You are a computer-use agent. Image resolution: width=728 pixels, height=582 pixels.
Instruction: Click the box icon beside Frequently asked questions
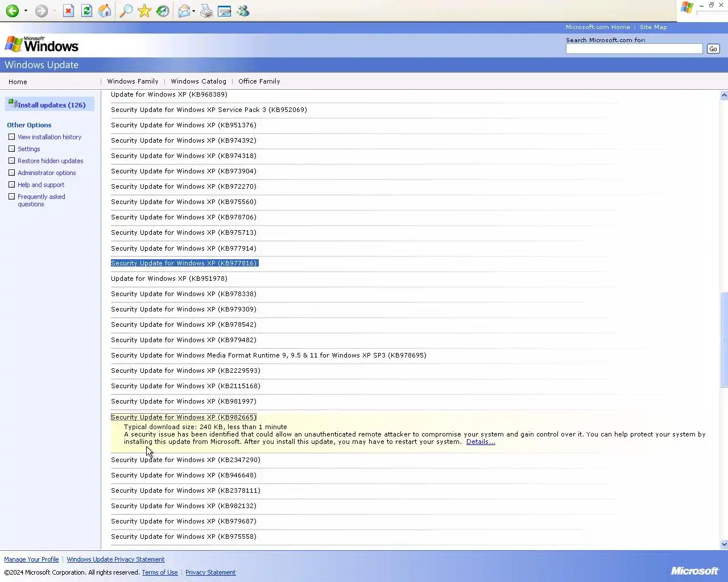click(11, 197)
